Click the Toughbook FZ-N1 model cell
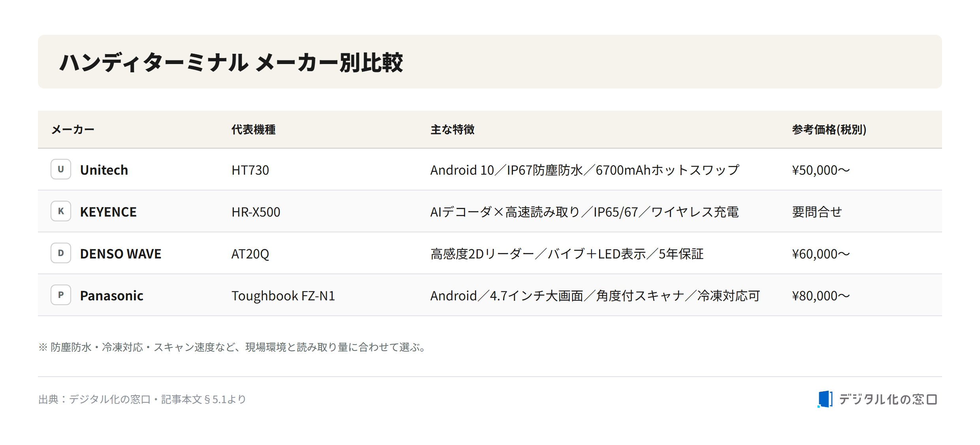The width and height of the screenshot is (980, 445). (283, 296)
